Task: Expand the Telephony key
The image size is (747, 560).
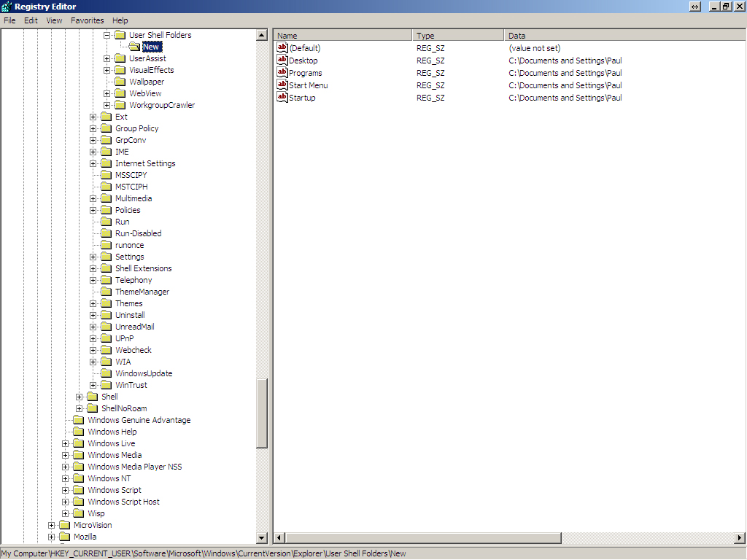Action: [93, 280]
